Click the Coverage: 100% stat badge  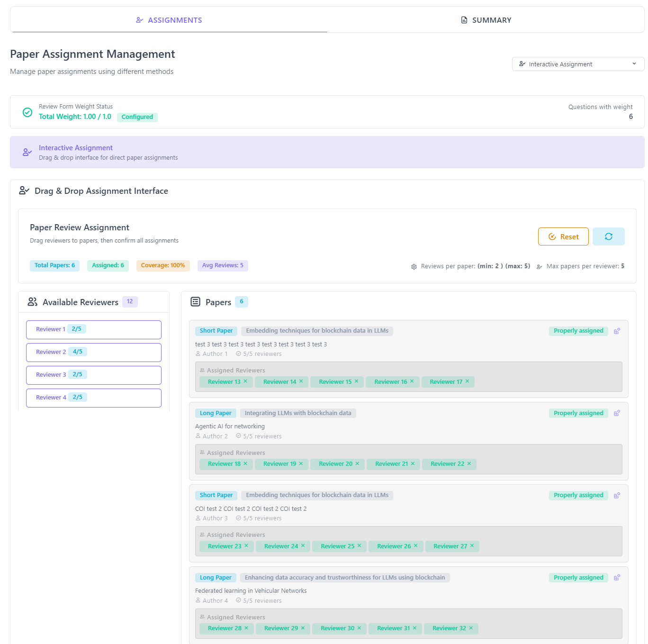click(x=162, y=265)
